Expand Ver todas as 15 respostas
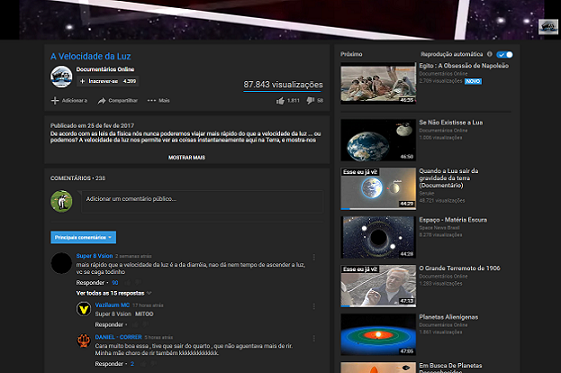Viewport: 561px width, 373px height. [113, 293]
